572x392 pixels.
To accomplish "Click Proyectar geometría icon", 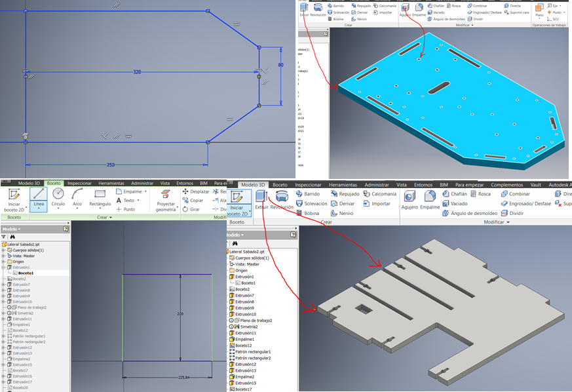I will pyautogui.click(x=166, y=194).
